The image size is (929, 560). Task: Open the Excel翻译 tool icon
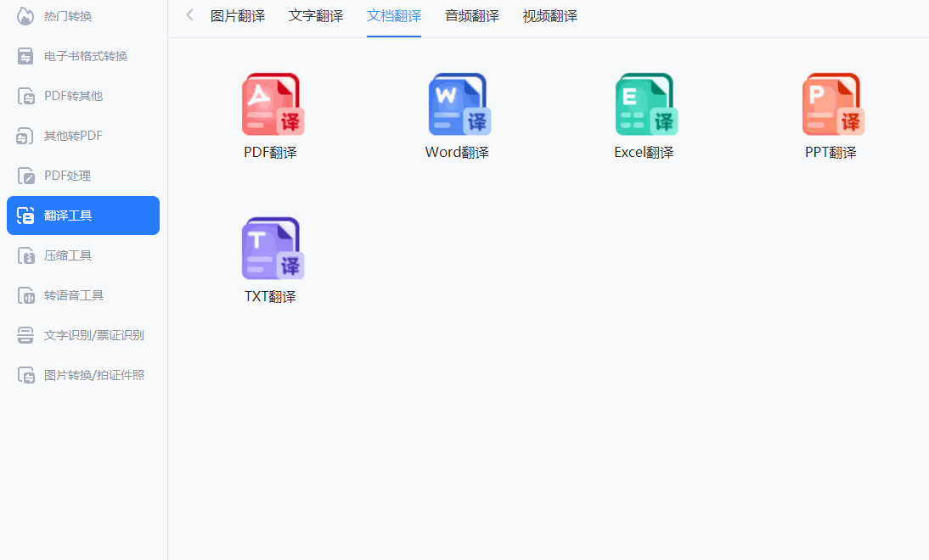pos(646,104)
